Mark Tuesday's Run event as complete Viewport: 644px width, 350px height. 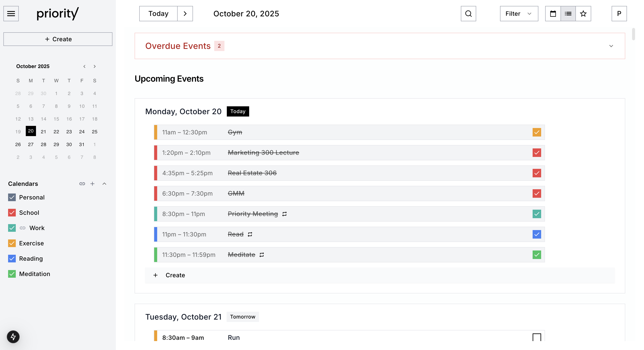[536, 337]
